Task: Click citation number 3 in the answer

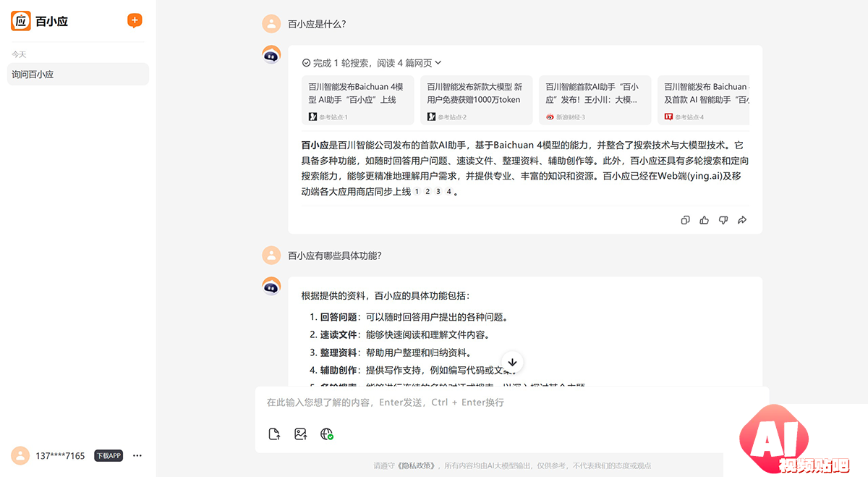Action: coord(438,192)
